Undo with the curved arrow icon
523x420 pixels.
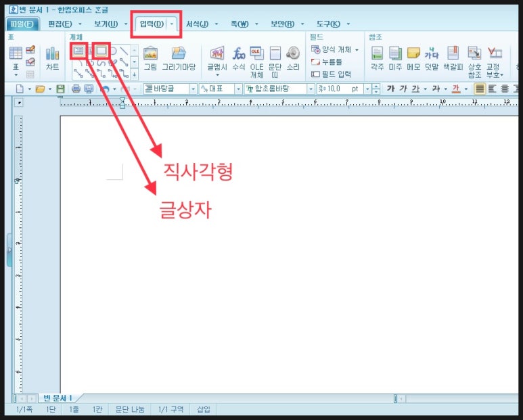pyautogui.click(x=106, y=89)
